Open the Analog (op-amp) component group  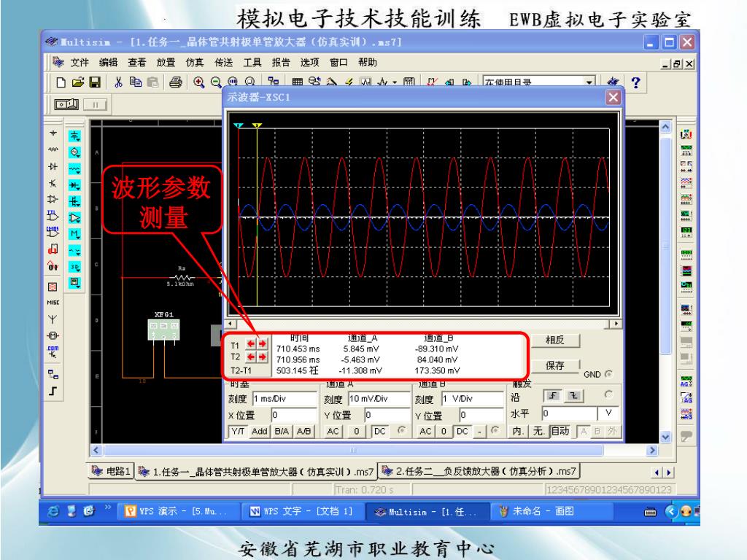(x=53, y=199)
